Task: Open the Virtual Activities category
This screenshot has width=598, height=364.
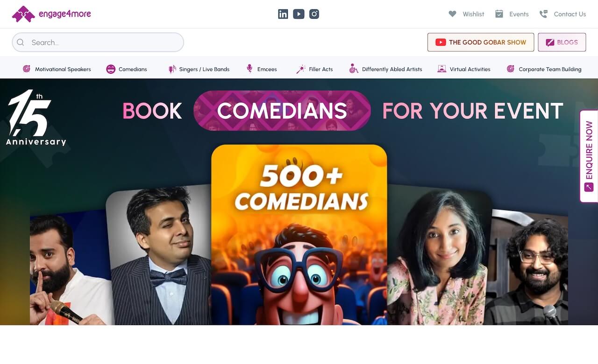Action: click(x=464, y=69)
